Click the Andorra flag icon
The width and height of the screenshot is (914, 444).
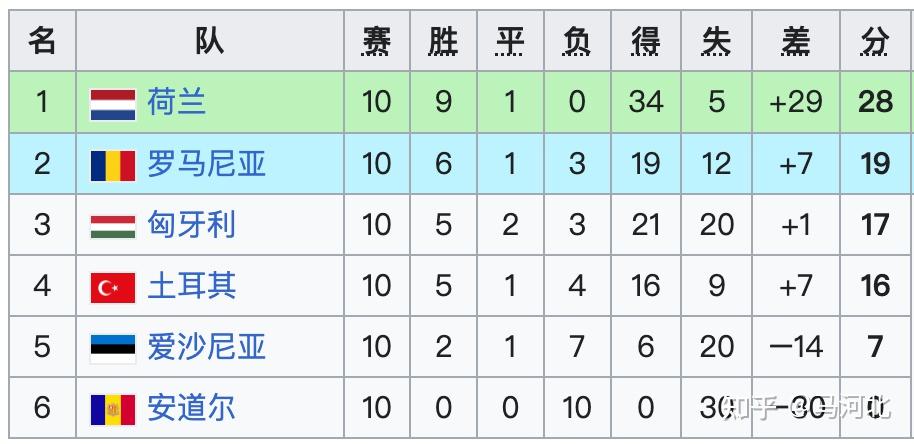click(x=112, y=409)
